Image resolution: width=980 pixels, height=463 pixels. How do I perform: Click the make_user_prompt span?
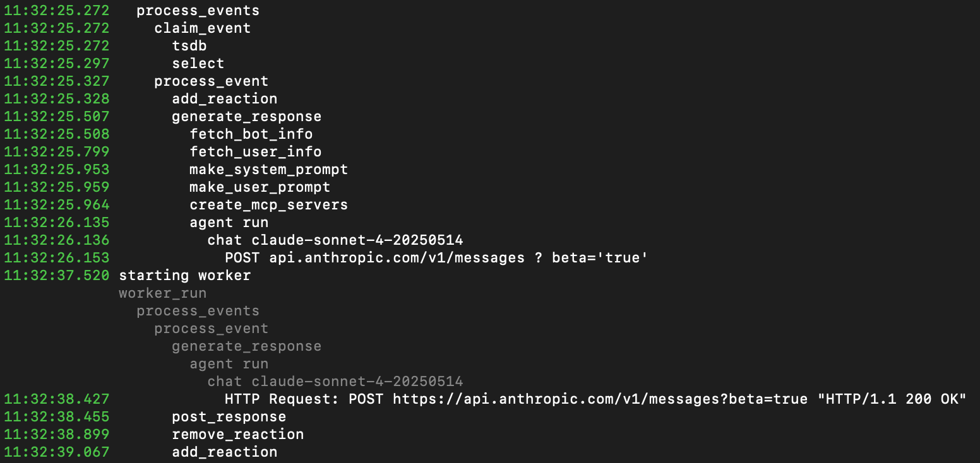[x=260, y=187]
